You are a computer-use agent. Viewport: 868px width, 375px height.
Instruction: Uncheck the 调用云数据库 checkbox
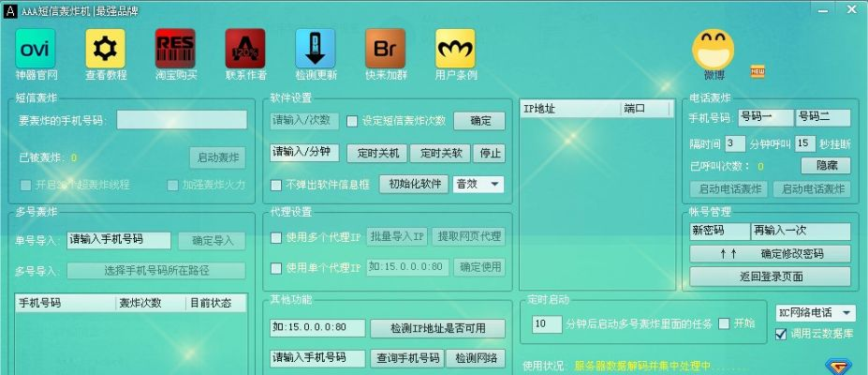click(x=781, y=334)
